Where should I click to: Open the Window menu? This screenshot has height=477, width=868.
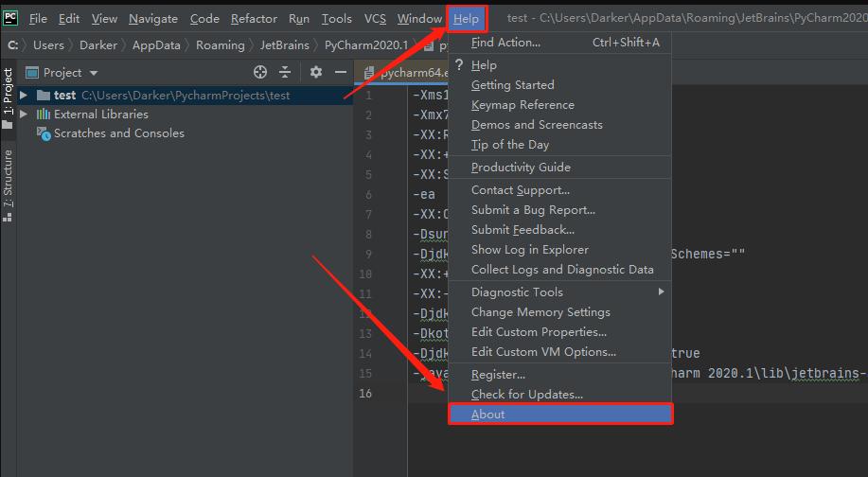(419, 19)
